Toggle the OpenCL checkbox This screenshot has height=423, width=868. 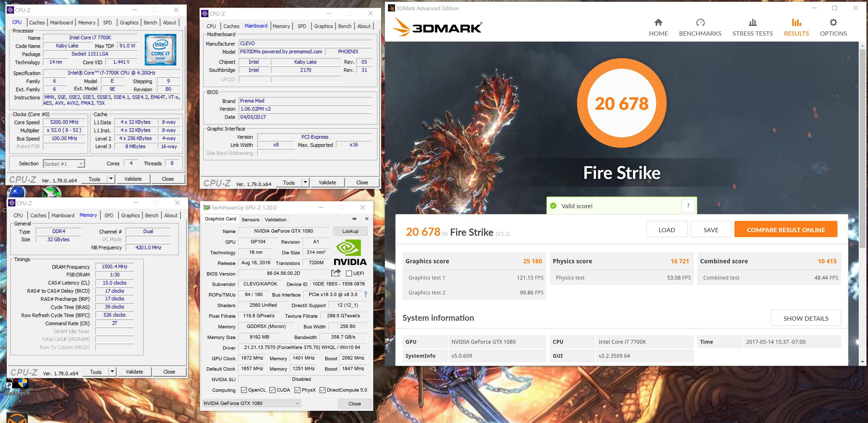pos(244,390)
